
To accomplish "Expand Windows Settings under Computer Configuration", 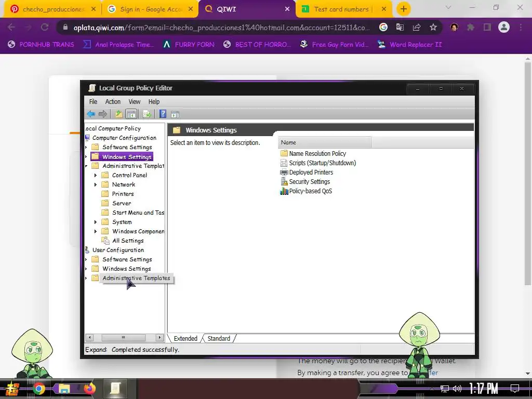I will 86,157.
